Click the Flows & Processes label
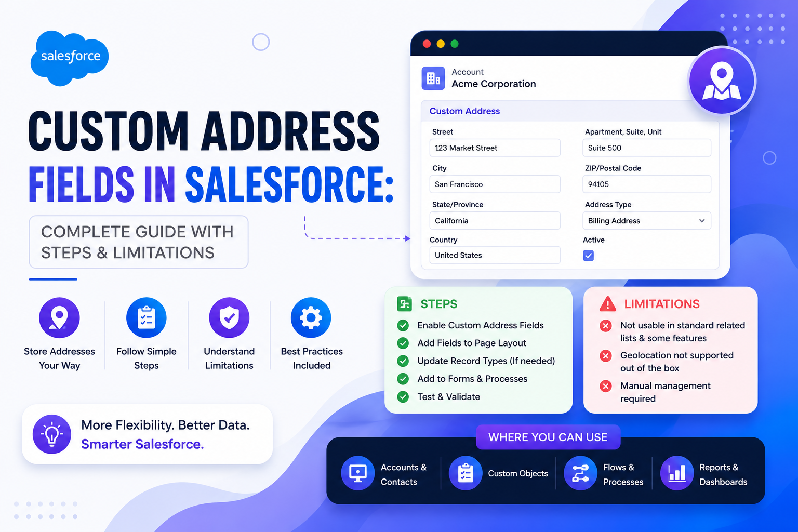Screen dimensions: 798x532 click(623, 474)
